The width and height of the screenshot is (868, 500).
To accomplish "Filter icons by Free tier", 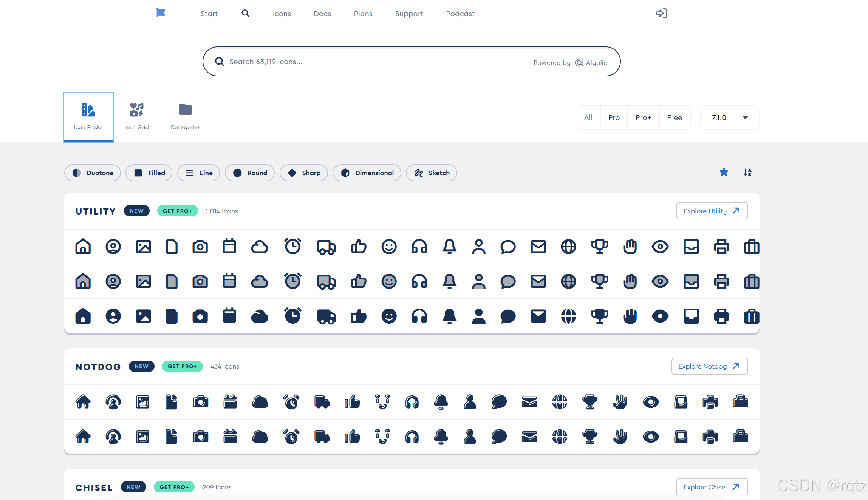I will 675,117.
